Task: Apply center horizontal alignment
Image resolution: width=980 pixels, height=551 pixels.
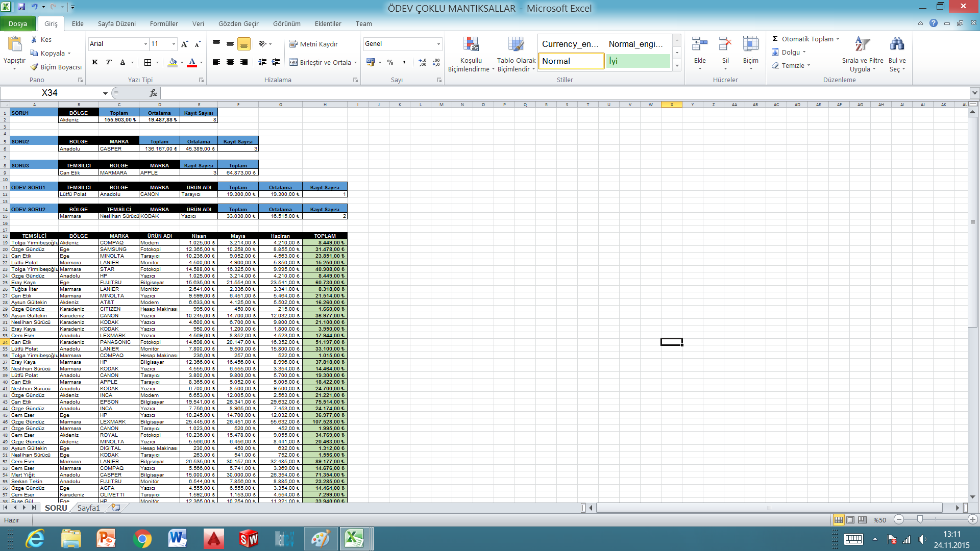Action: click(230, 62)
